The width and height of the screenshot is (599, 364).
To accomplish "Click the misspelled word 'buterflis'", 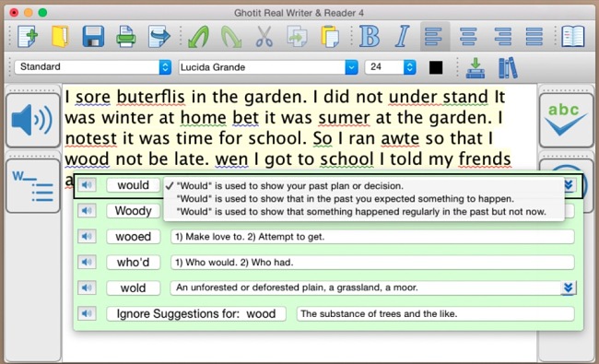I will (x=150, y=97).
